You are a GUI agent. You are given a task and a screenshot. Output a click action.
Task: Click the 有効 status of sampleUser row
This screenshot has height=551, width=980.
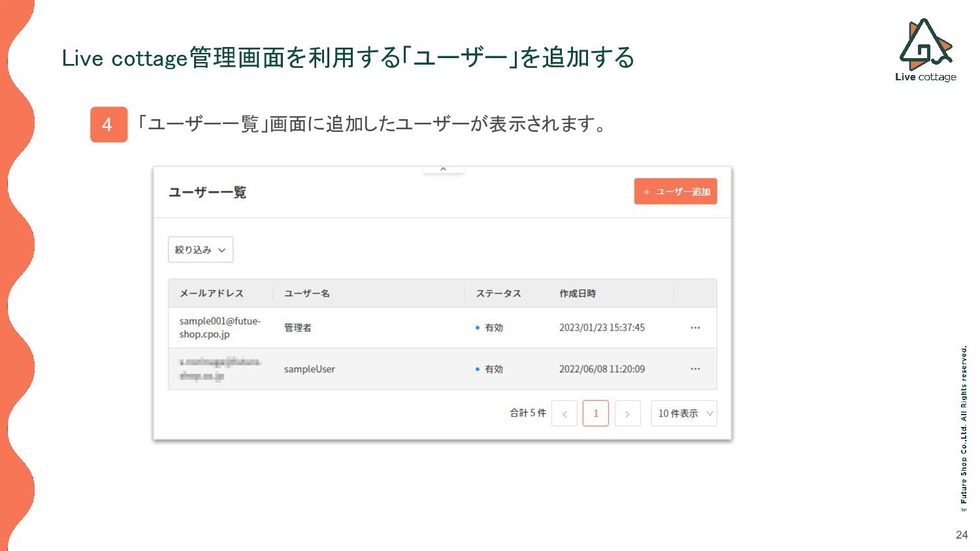493,369
